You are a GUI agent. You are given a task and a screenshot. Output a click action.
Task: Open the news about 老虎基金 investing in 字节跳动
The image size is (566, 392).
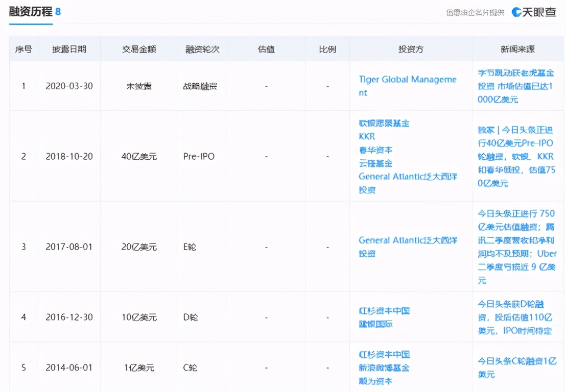pyautogui.click(x=515, y=86)
